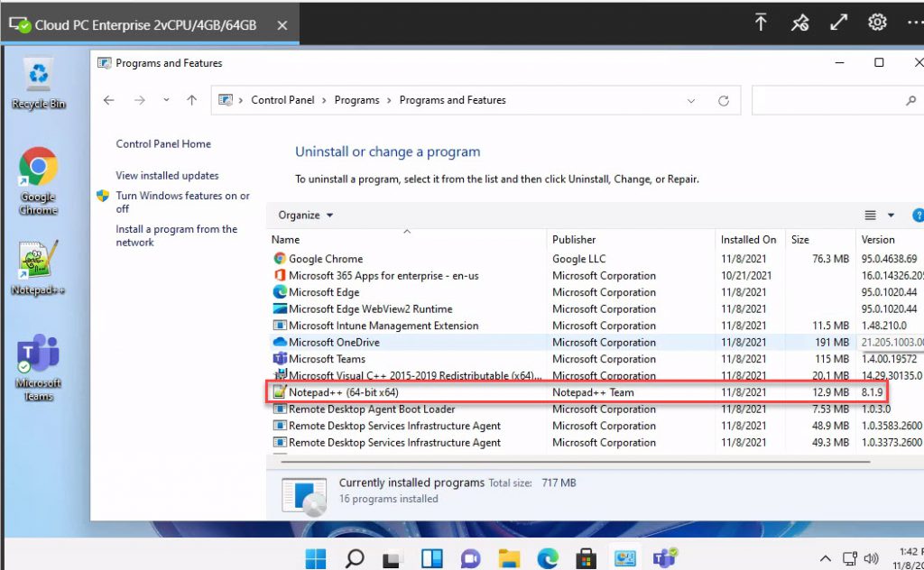Focus the Control Panel search box
This screenshot has width=924, height=570.
tap(837, 101)
